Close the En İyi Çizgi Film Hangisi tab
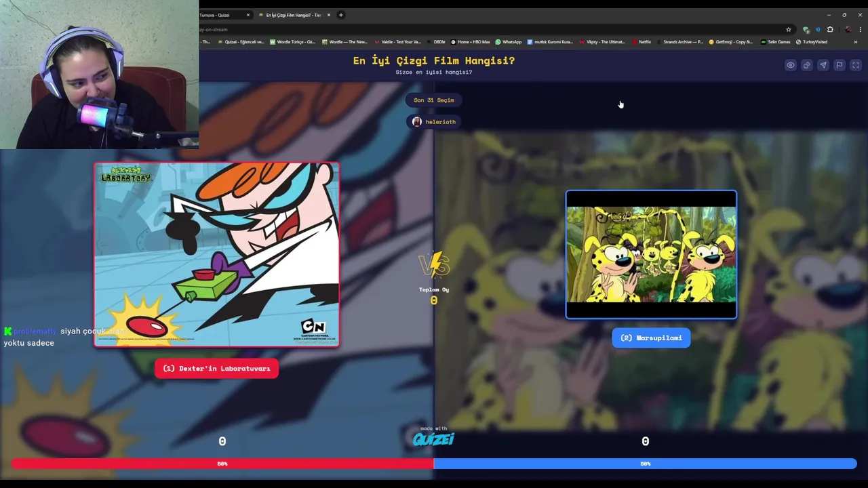Screen dimensions: 868x488 tap(329, 15)
